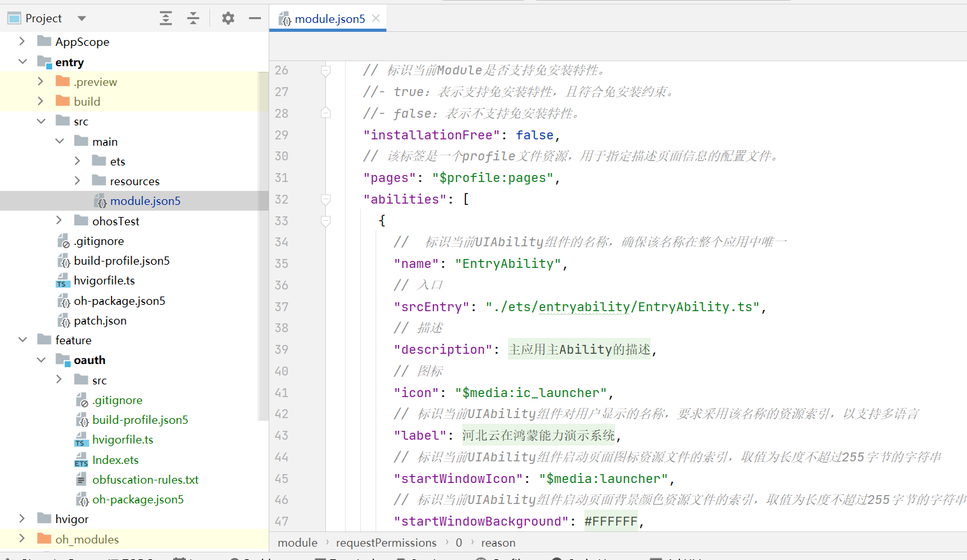Collapse the feature folder
The image size is (967, 560).
tap(22, 340)
